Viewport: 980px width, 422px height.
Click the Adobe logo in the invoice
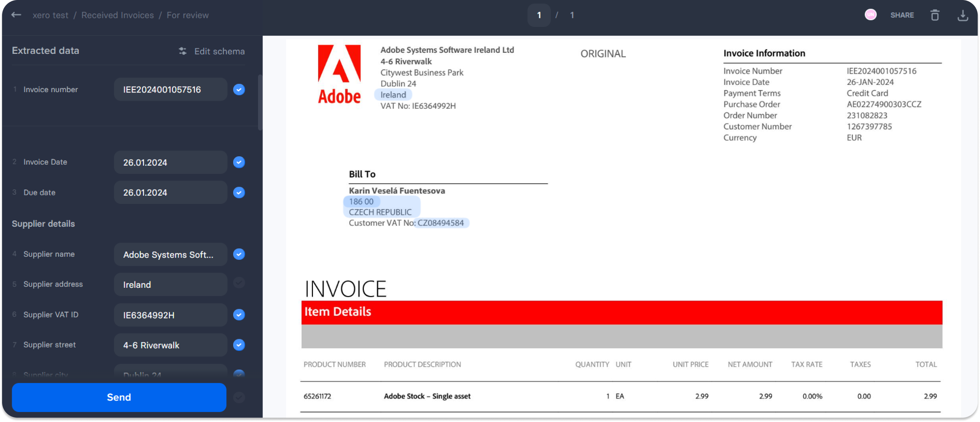coord(339,75)
